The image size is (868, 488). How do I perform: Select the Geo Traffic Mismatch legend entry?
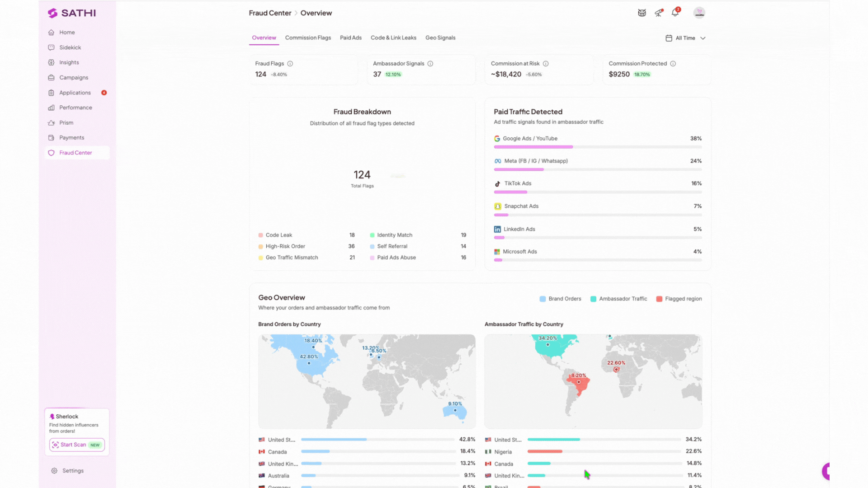point(307,258)
